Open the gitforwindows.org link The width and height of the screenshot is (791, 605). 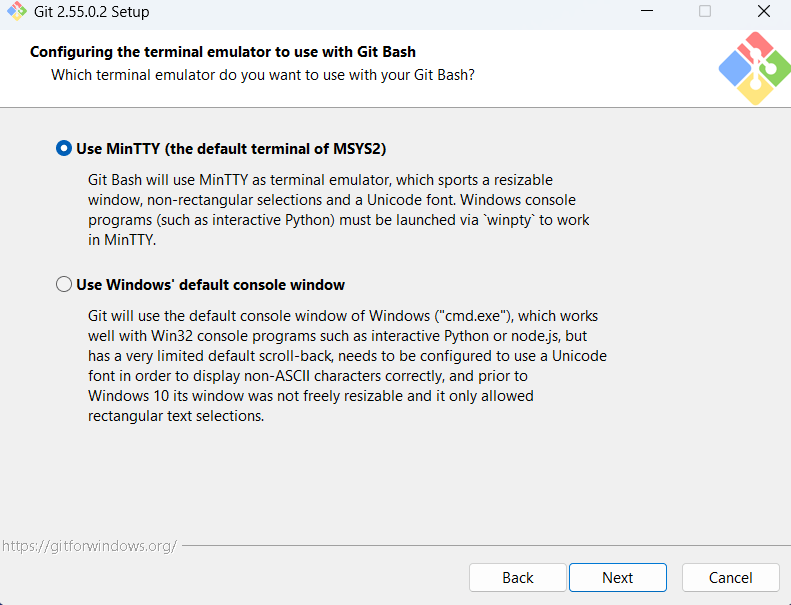89,545
